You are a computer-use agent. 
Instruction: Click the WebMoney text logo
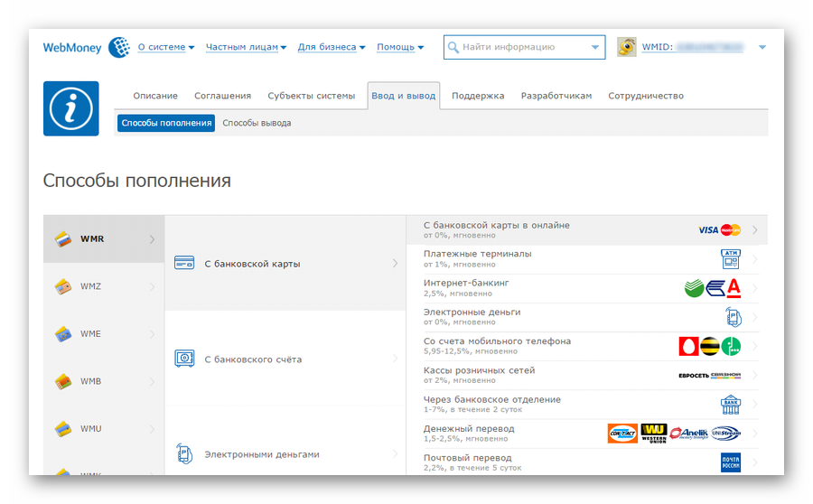click(x=72, y=48)
